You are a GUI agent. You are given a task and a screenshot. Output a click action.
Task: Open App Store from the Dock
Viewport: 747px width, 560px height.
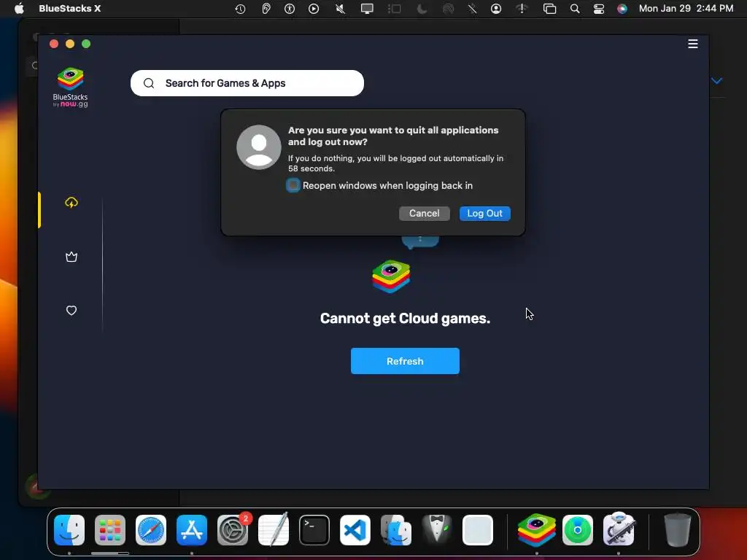pos(192,530)
